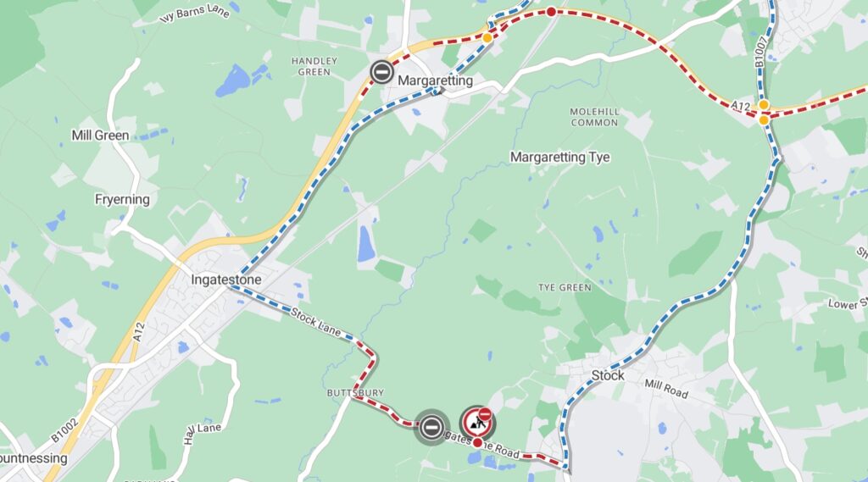This screenshot has width=868, height=482.
Task: Click the Margaretting village label
Action: (435, 80)
